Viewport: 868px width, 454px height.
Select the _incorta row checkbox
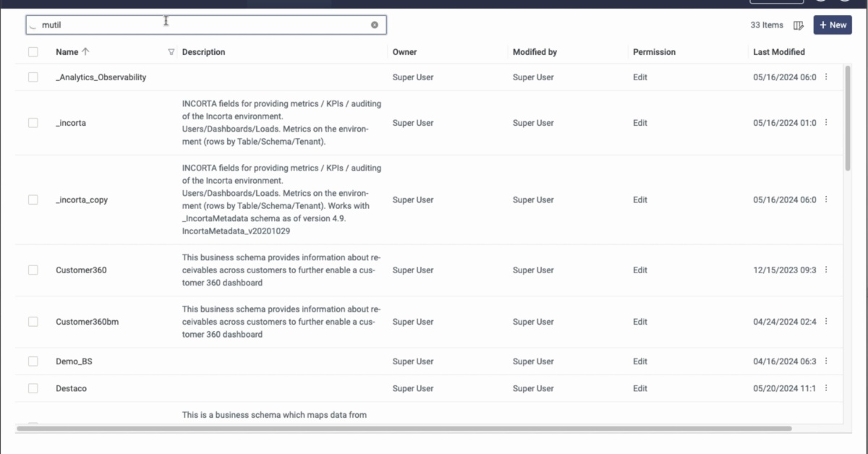pos(33,123)
